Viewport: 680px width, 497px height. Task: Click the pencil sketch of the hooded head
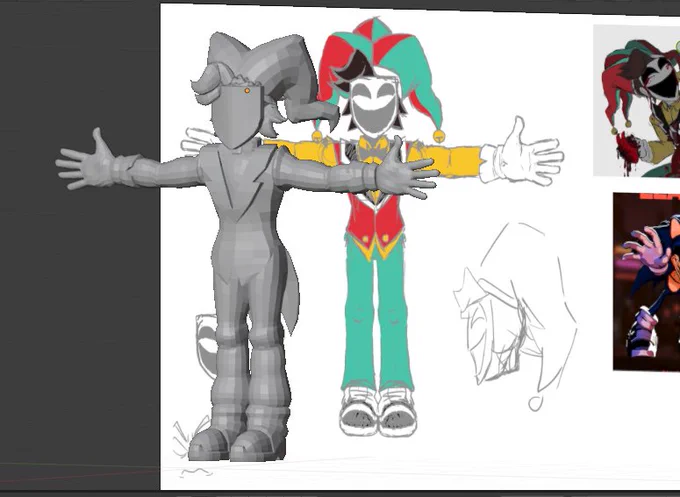click(x=515, y=316)
